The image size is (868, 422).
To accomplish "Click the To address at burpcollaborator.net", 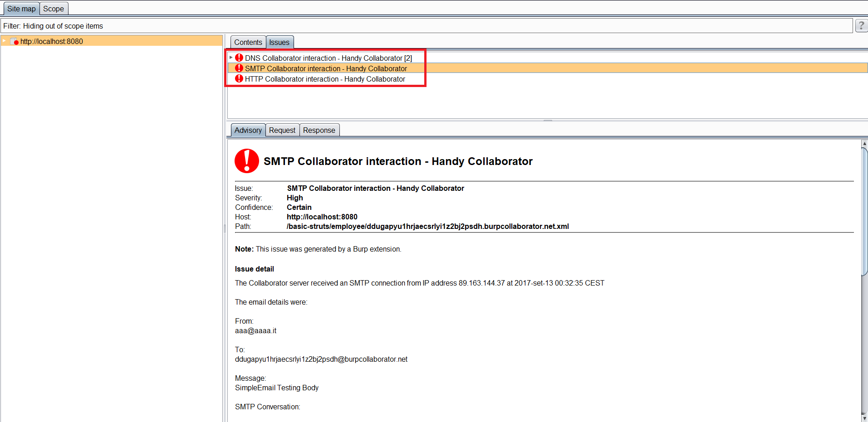I will 321,359.
